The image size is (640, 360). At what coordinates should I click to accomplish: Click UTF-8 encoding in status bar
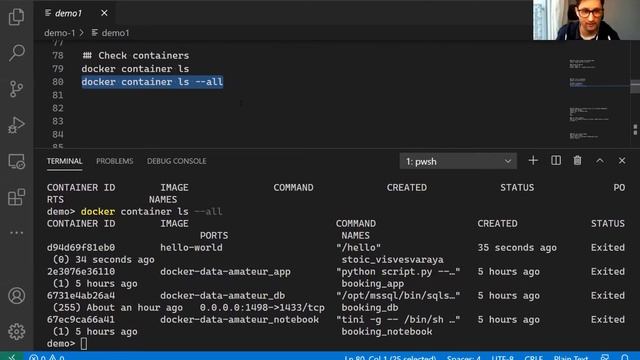[502, 357]
